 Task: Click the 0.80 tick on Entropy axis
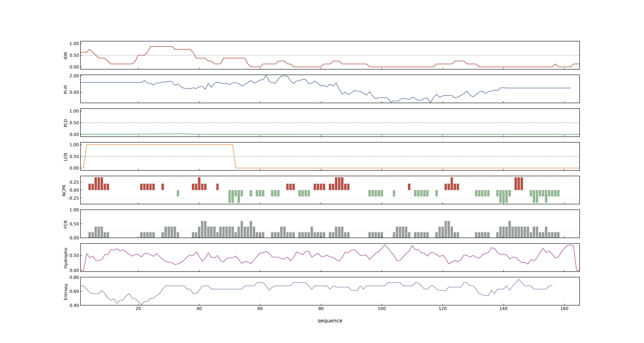pos(74,277)
